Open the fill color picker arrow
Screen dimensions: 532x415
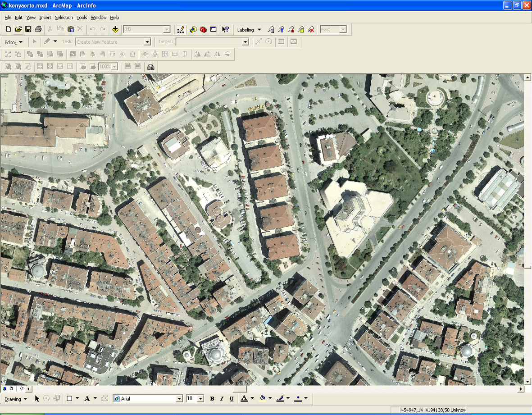point(270,398)
